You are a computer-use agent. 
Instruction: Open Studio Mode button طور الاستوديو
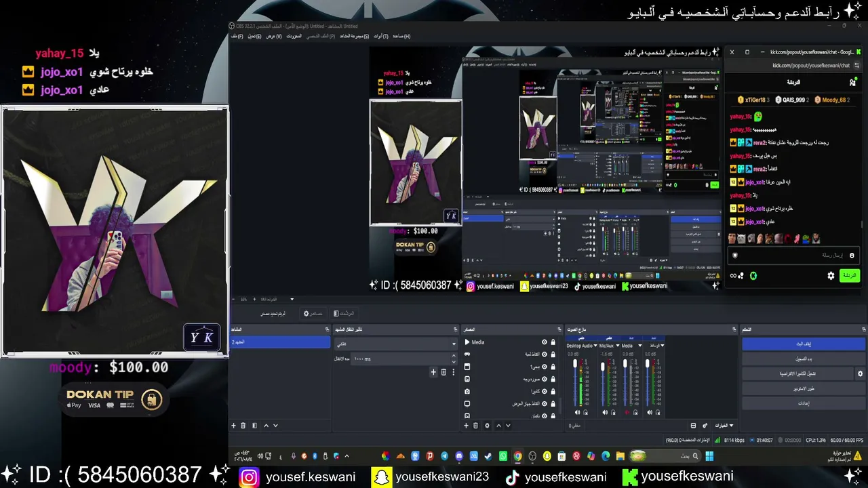coord(804,388)
